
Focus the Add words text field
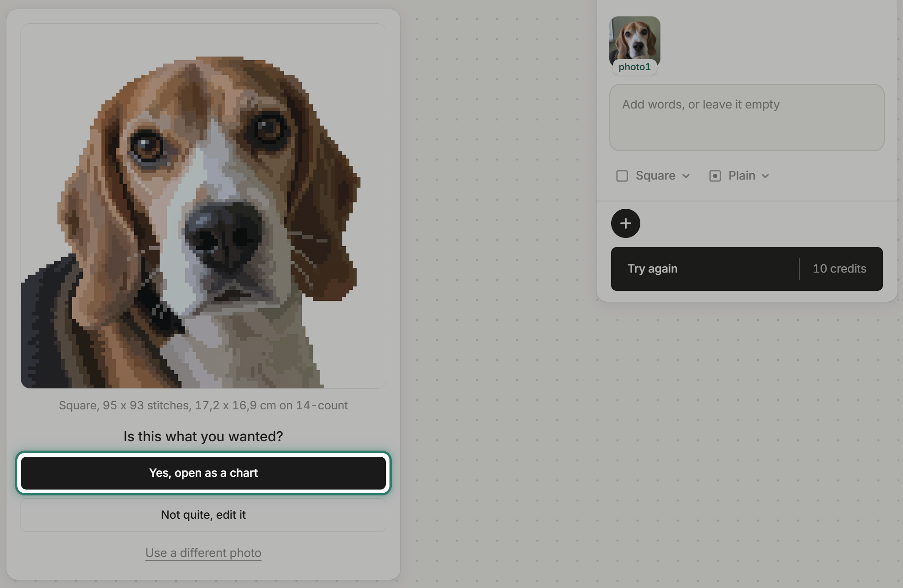coord(747,118)
